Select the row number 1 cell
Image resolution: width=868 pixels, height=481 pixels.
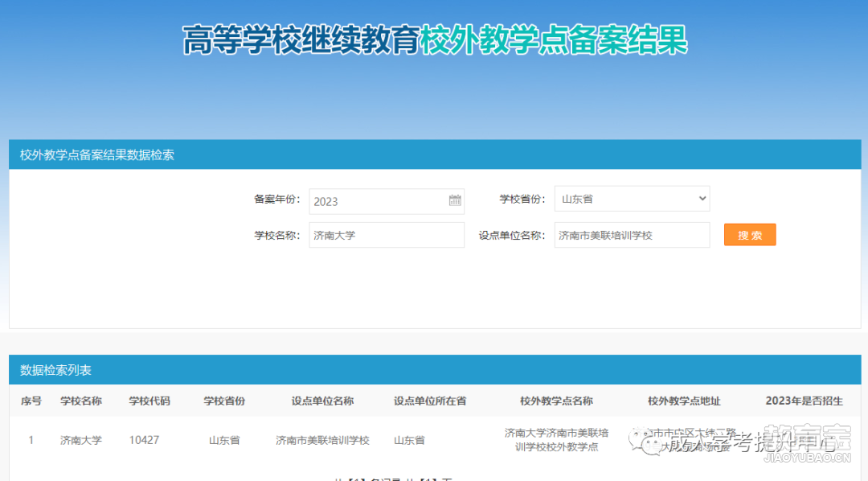tap(31, 440)
